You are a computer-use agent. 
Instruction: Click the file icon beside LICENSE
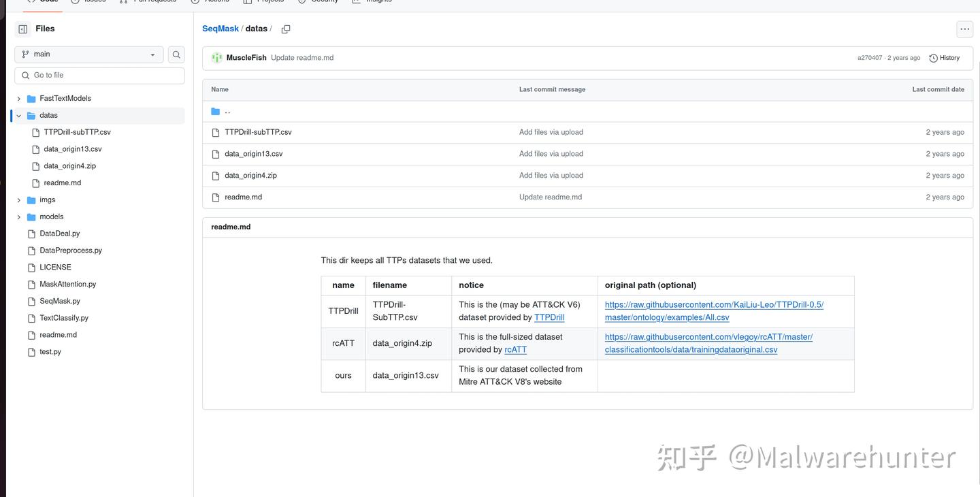pos(31,267)
